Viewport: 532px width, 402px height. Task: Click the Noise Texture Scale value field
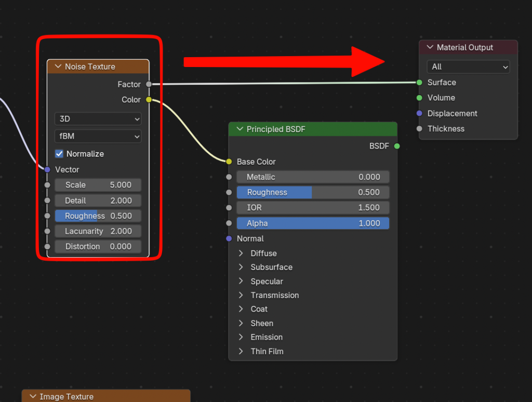click(x=98, y=185)
